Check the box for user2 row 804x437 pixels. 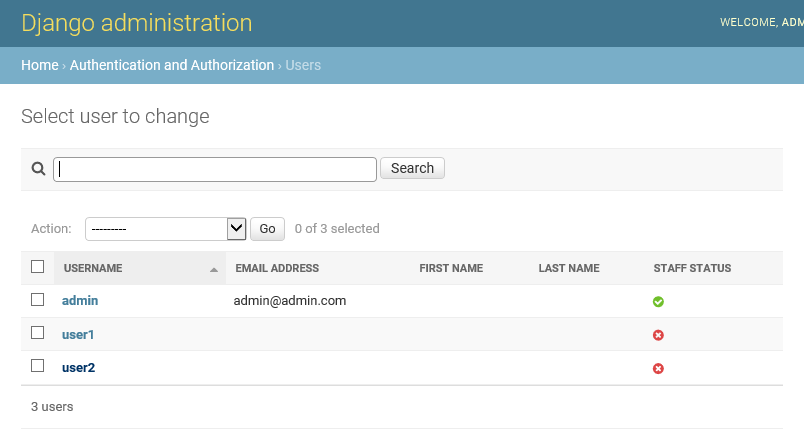tap(37, 366)
